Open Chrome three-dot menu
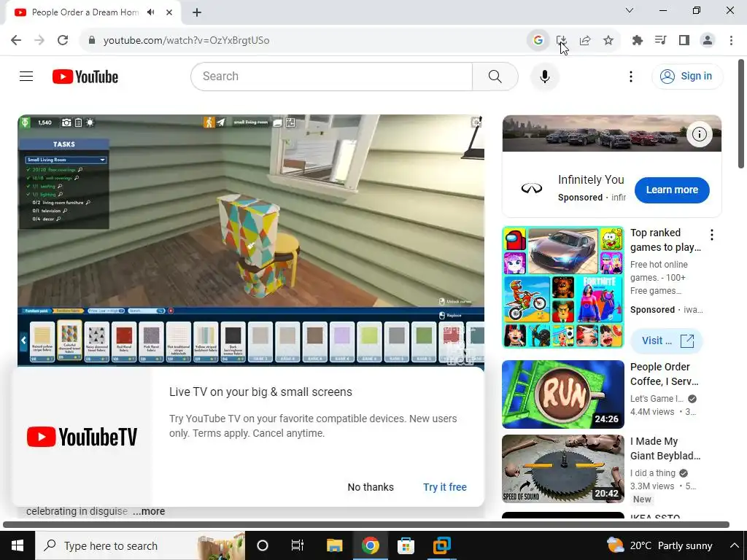 tap(731, 41)
